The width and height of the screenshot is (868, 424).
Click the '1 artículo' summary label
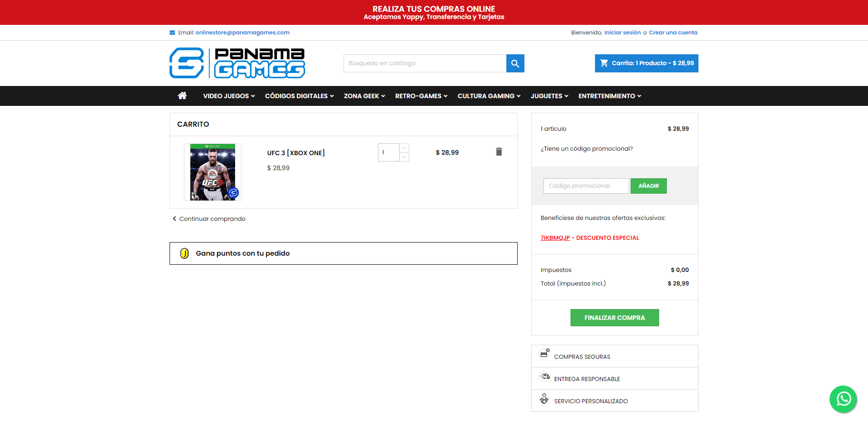coord(553,129)
